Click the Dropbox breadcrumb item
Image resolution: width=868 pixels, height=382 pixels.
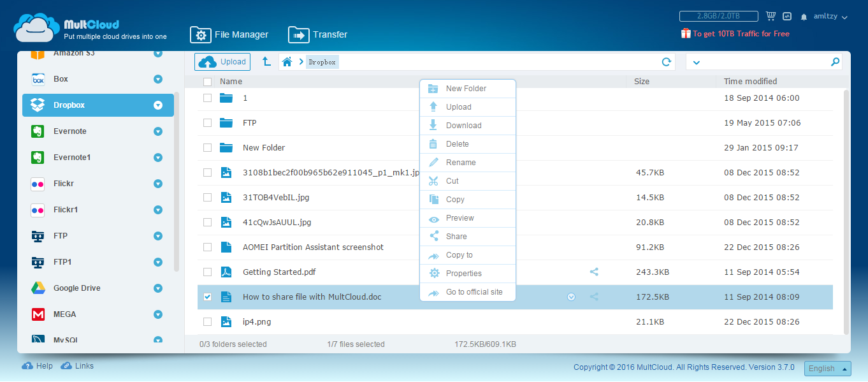[x=322, y=62]
